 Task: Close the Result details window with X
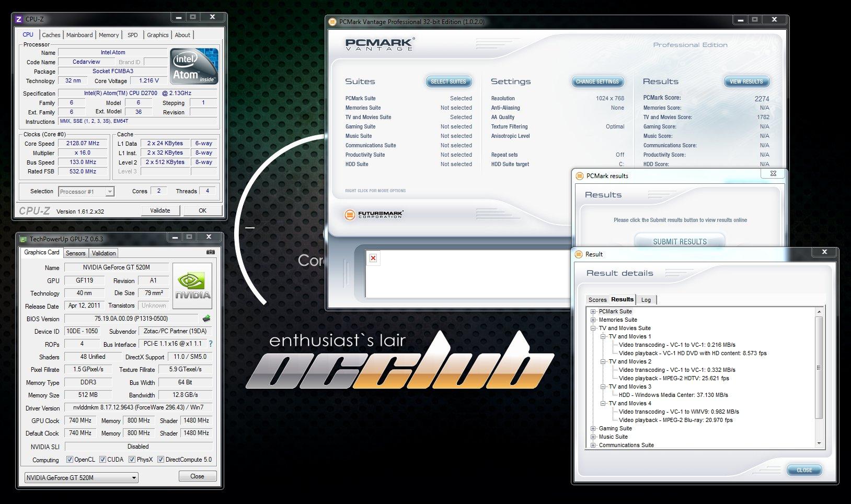(824, 252)
